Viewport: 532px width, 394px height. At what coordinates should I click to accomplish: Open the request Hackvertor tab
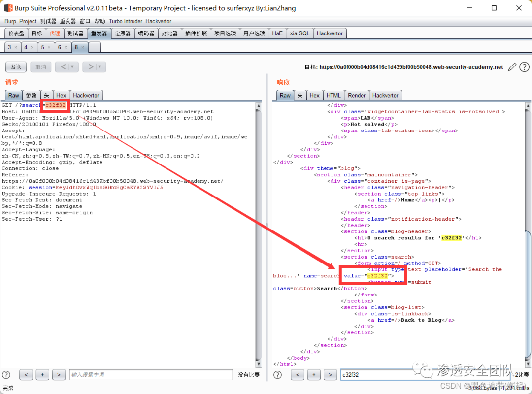pos(86,96)
